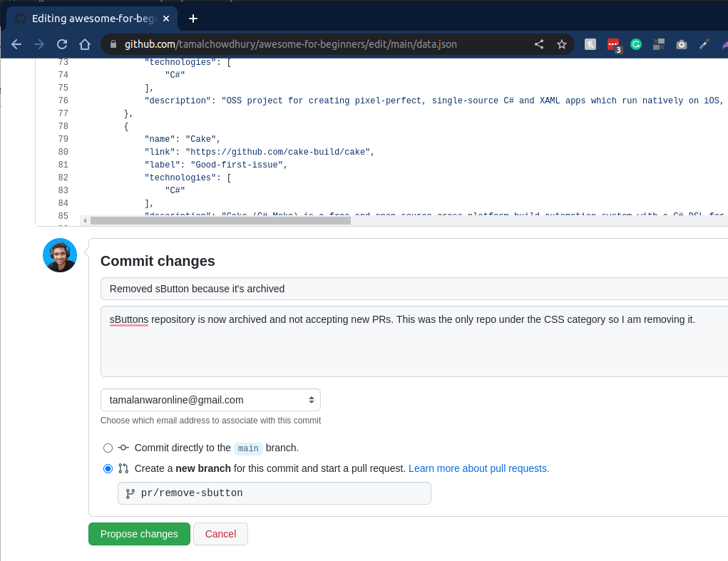
Task: Click the misspelled word sButtons in description
Action: click(x=129, y=320)
